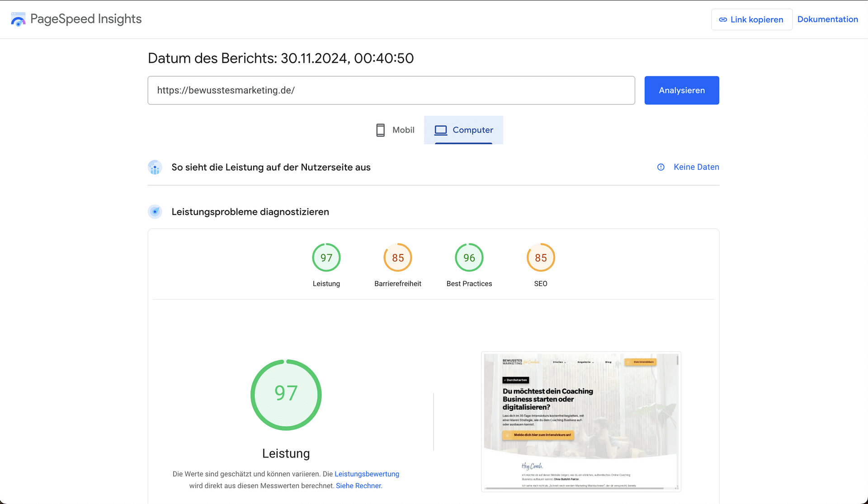Viewport: 868px width, 504px height.
Task: Click the user experience section icon
Action: pos(155,167)
